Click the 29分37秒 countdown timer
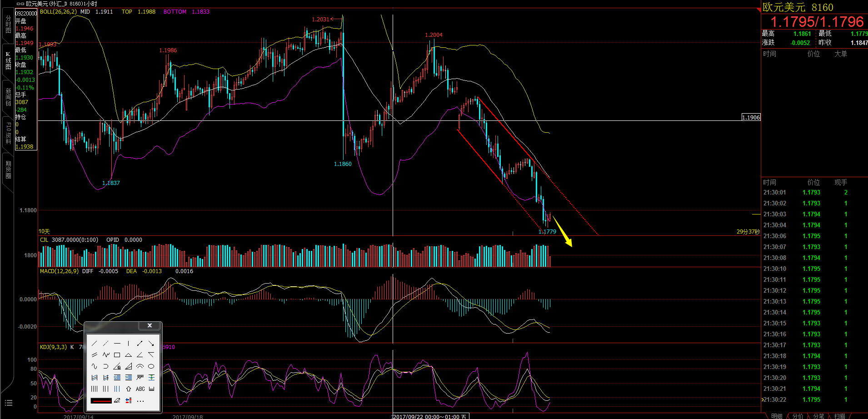 point(748,232)
